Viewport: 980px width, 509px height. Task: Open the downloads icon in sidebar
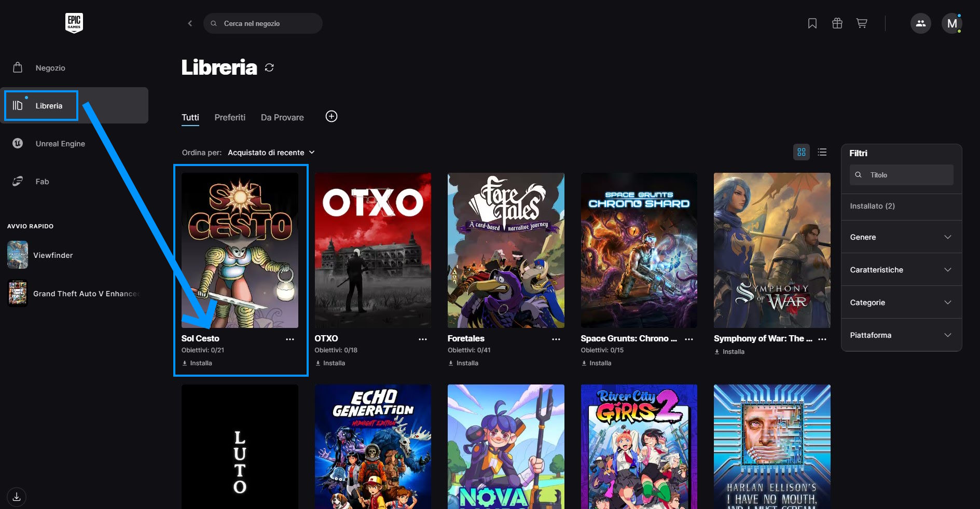pos(17,497)
